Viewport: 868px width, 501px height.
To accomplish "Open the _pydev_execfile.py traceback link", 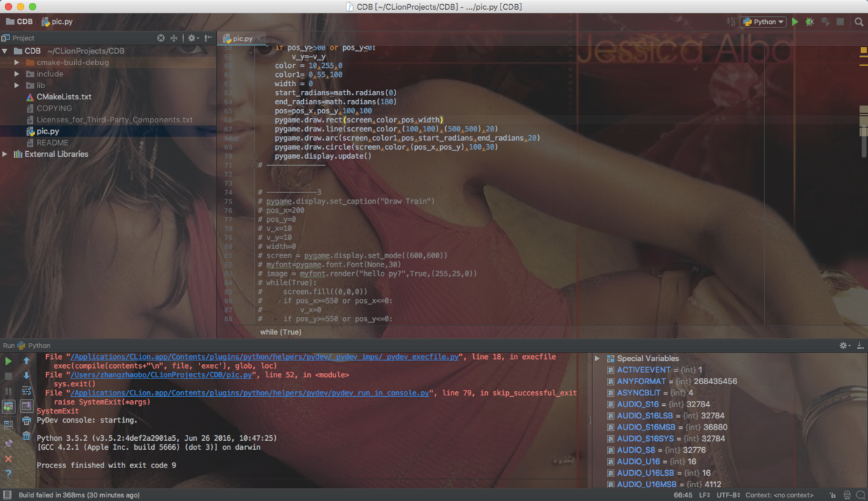I will (x=263, y=357).
